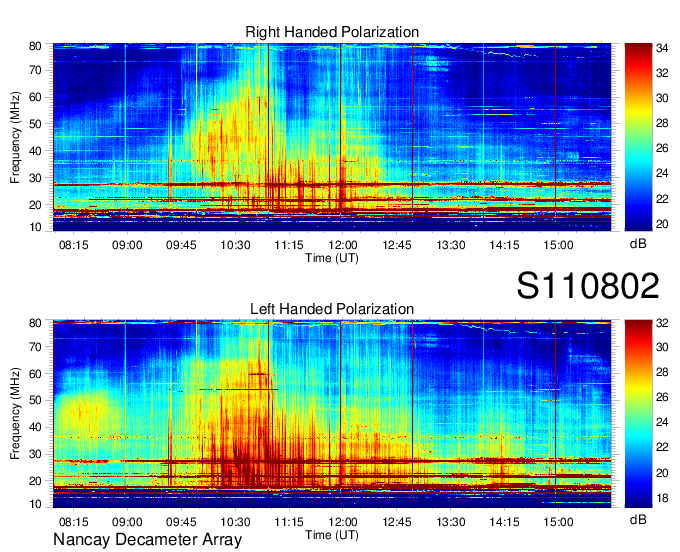This screenshot has height=552, width=680.
Task: Click the 10:30 tick on the right-handed plot
Action: (x=235, y=245)
